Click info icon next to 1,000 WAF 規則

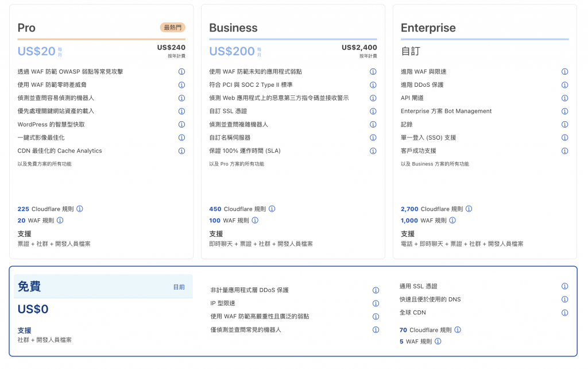[x=452, y=220]
